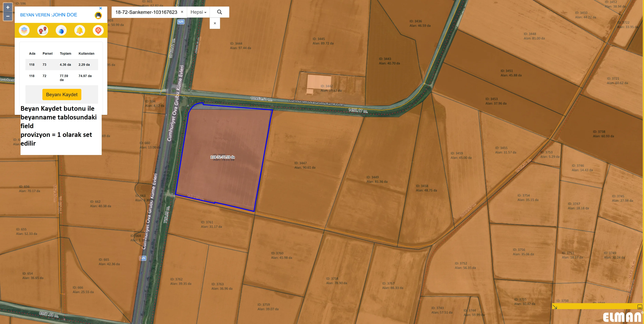Click the orange location target pin icon
644x324 pixels.
(98, 30)
